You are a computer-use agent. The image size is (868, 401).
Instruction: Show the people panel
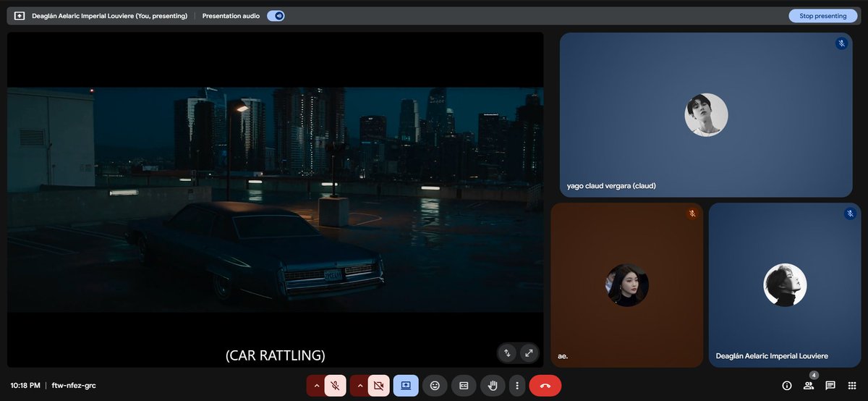809,386
